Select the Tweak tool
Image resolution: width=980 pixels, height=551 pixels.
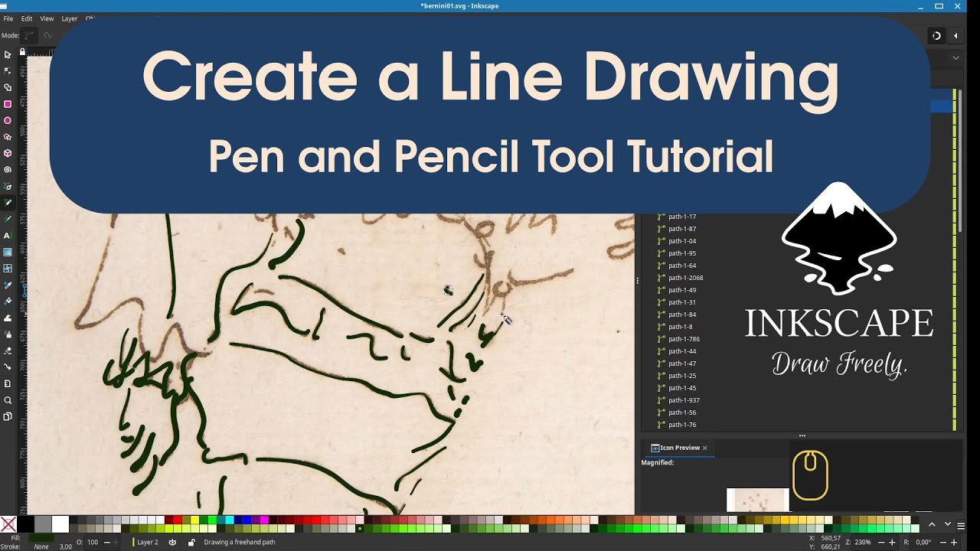tap(8, 318)
